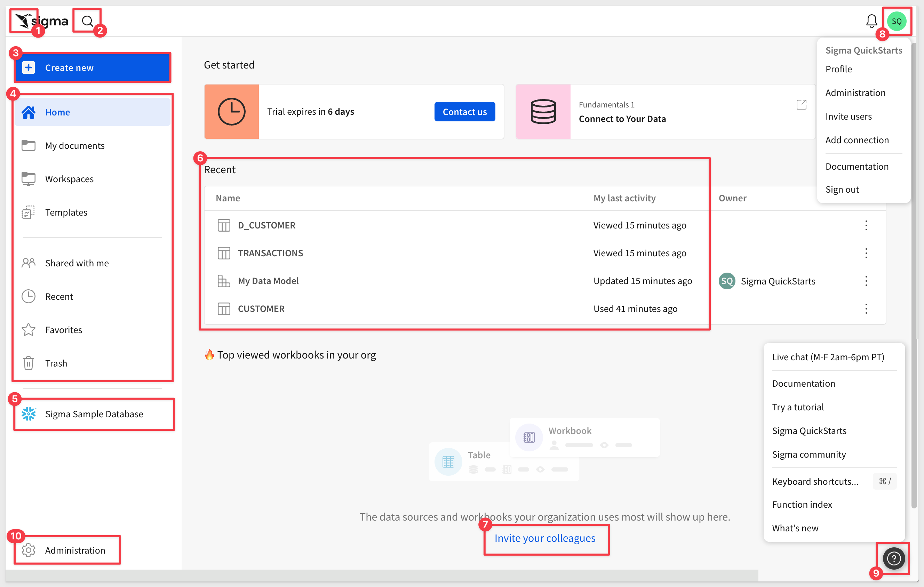The height and width of the screenshot is (587, 924).
Task: Open the more options menu for D_CUSTOMER
Action: point(866,225)
